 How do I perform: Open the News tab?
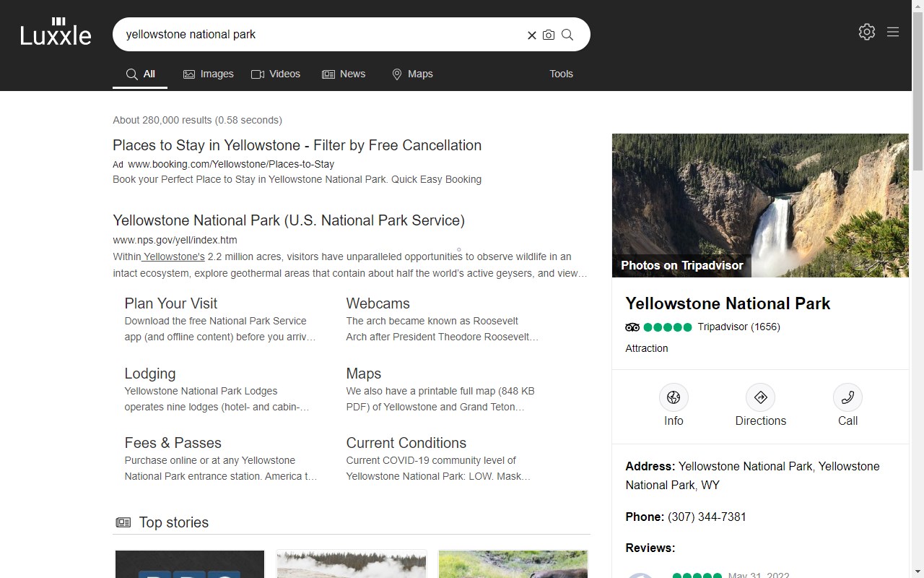coord(343,74)
